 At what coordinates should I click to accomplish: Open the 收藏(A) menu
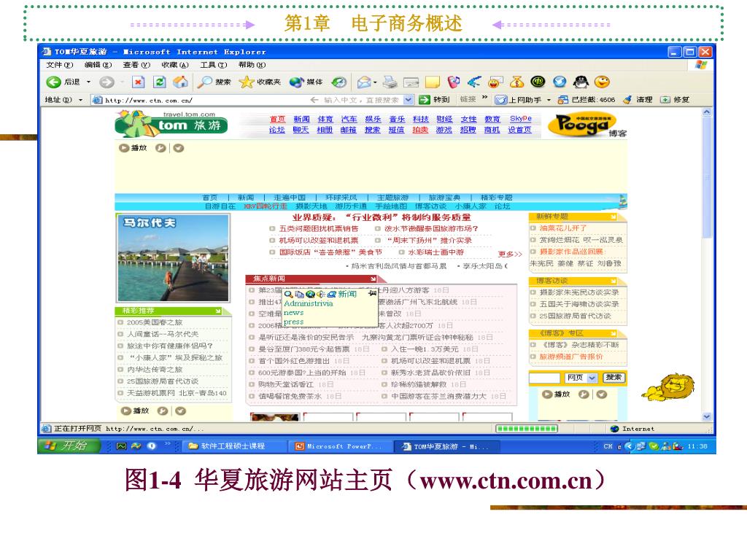click(x=175, y=65)
